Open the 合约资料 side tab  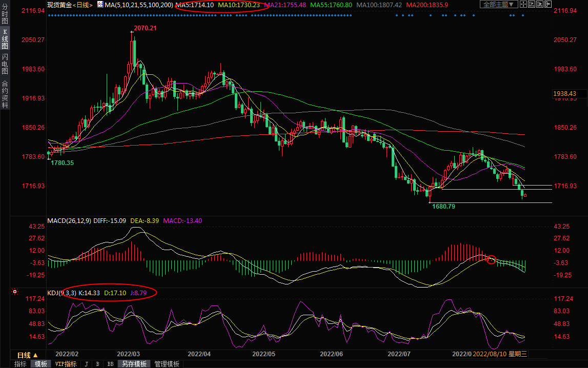[5, 94]
